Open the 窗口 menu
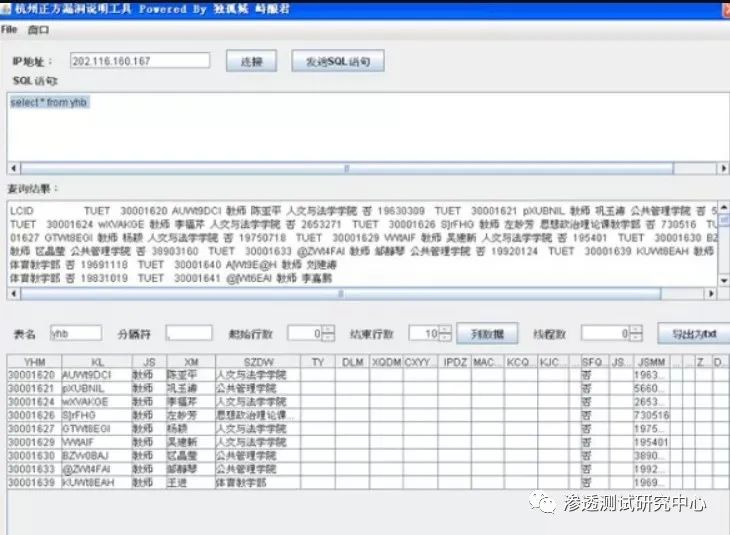 (38, 30)
